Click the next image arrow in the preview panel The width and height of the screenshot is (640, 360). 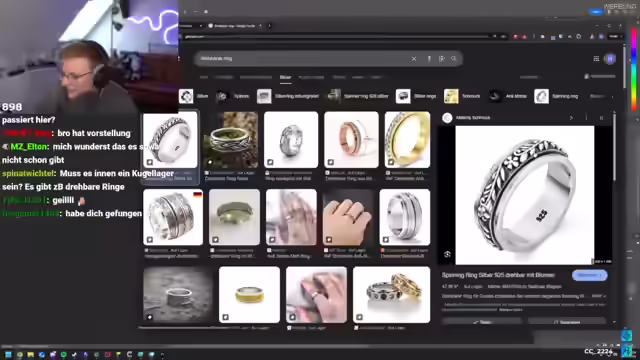(x=571, y=118)
